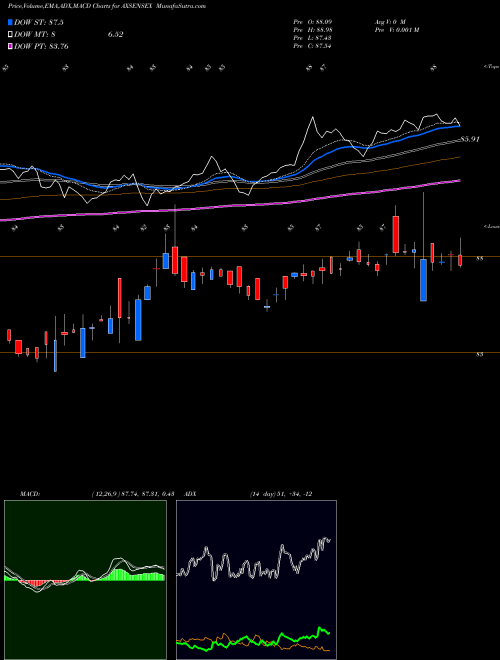Click the '<-Lows' marker label
Image resolution: width=500 pixels, height=660 pixels.
point(491,226)
